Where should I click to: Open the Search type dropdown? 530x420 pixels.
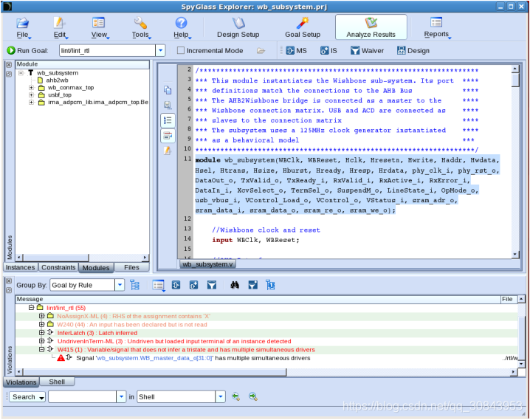[27, 397]
